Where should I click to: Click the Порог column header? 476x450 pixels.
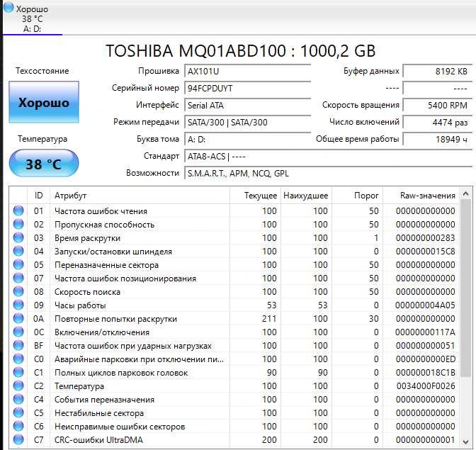coord(357,196)
